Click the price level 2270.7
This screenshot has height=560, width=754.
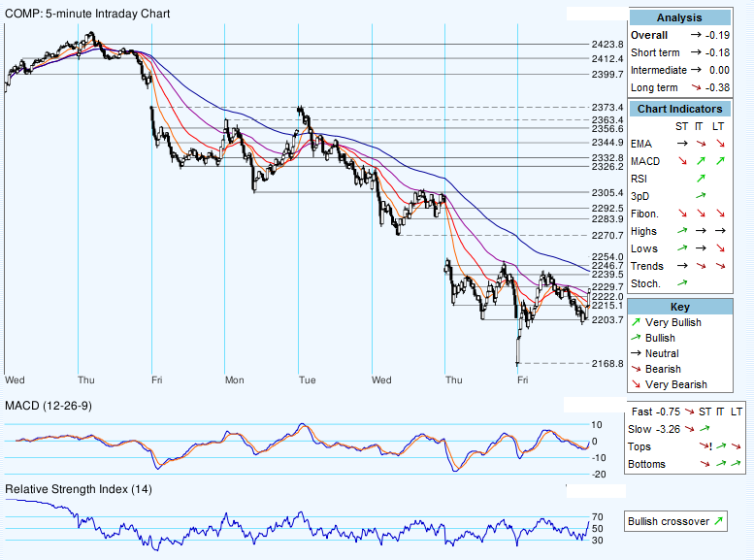click(x=607, y=235)
